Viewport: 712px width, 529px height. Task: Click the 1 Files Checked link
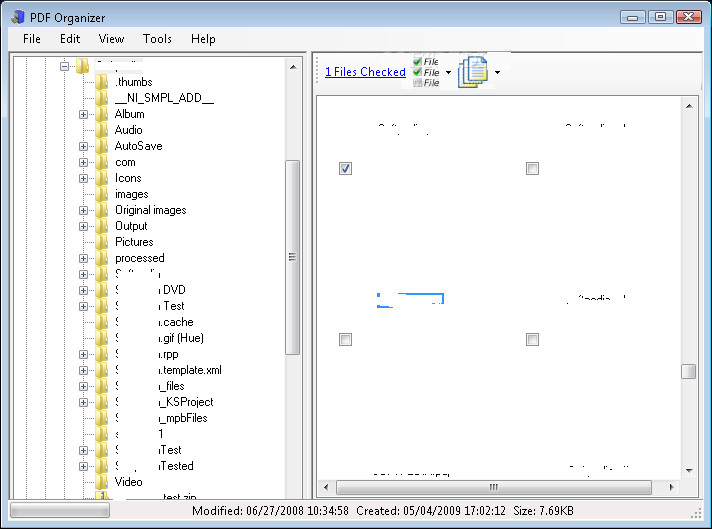[x=365, y=72]
